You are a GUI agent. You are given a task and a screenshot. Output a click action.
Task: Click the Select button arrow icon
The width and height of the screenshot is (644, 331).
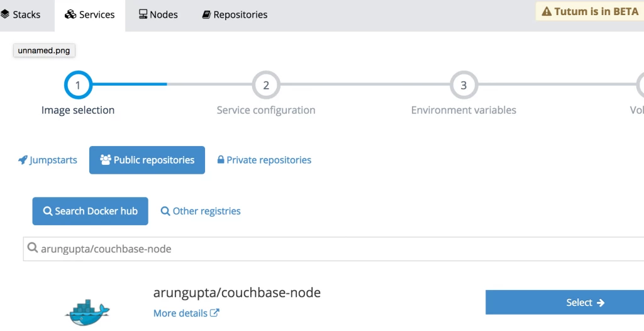coord(601,303)
